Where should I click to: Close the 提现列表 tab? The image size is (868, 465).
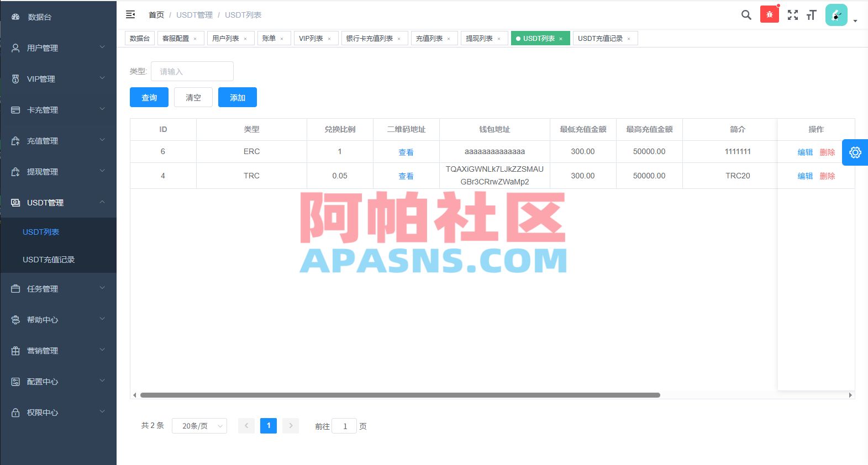(x=499, y=39)
